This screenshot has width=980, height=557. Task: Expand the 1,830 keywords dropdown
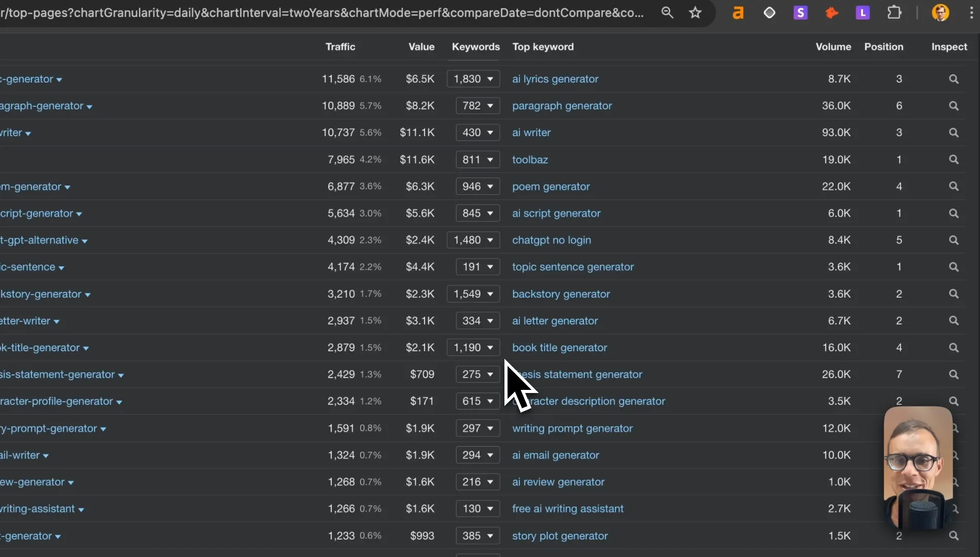[x=473, y=79]
